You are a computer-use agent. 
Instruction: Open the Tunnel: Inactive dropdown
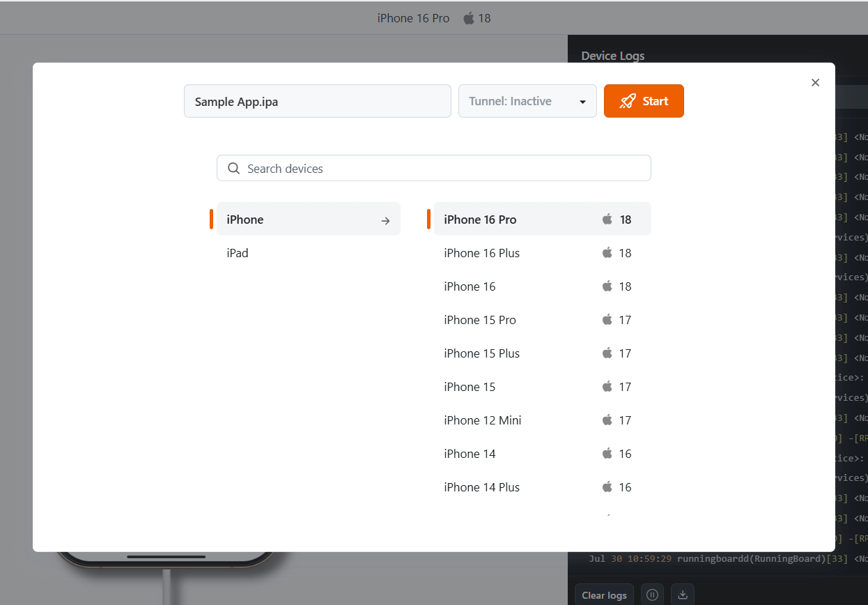(x=527, y=100)
